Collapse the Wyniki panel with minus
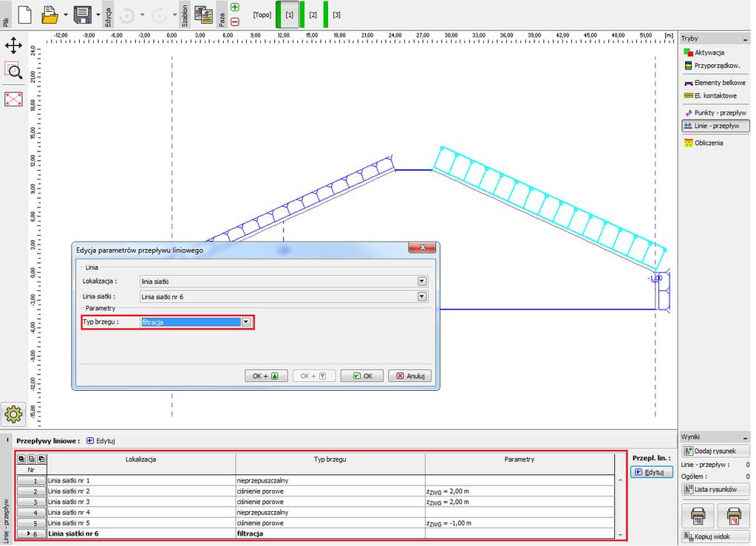Screen dimensions: 756x546 745,437
